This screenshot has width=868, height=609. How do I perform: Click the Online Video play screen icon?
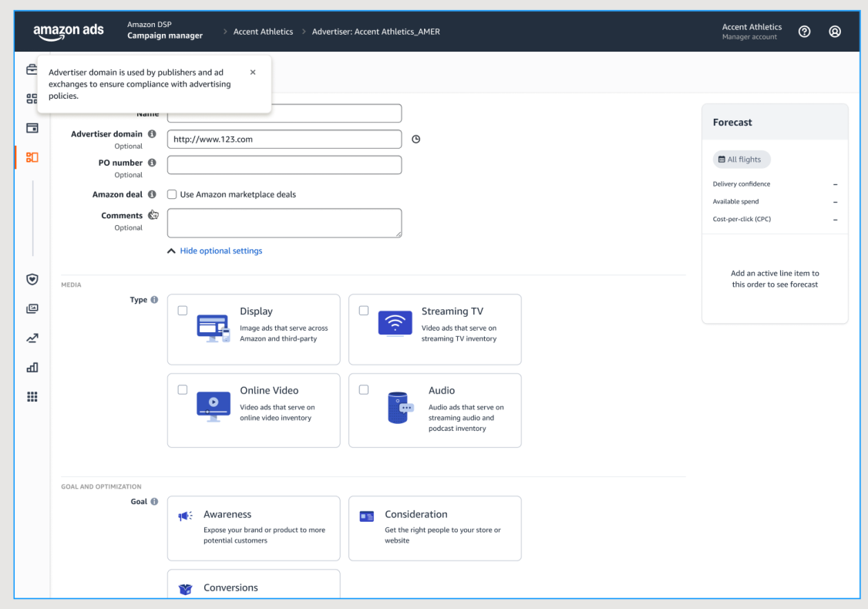point(213,407)
